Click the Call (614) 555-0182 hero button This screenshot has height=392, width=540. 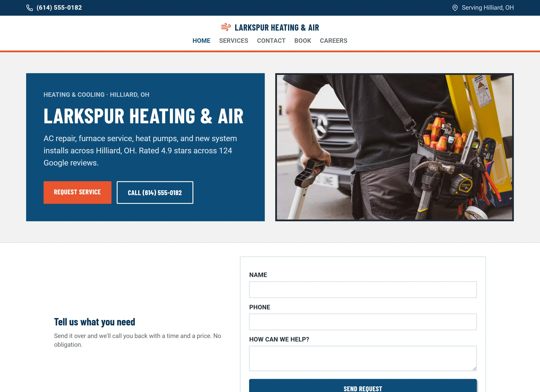155,192
